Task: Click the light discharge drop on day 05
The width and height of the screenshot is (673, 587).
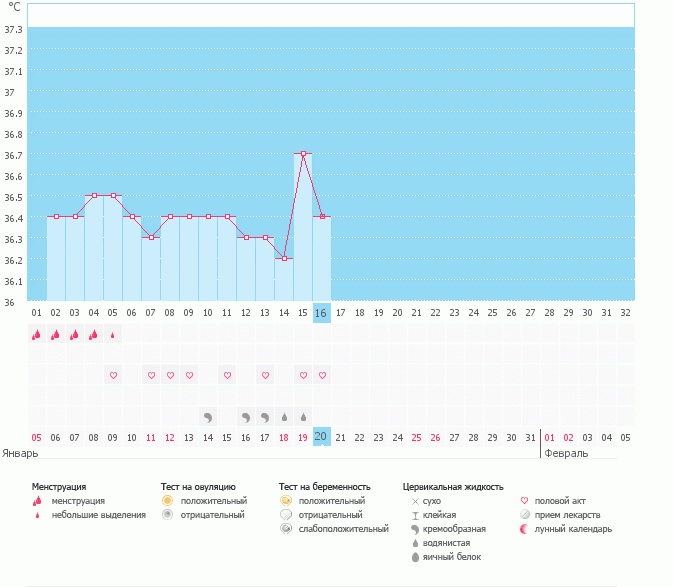Action: tap(113, 335)
